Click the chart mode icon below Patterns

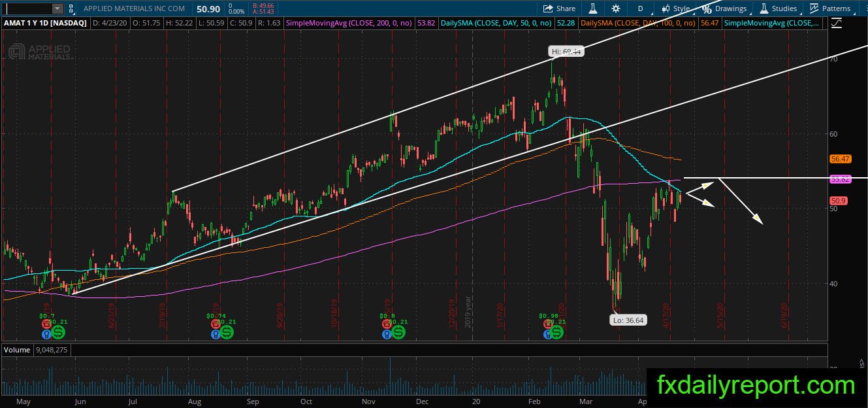pos(837,23)
